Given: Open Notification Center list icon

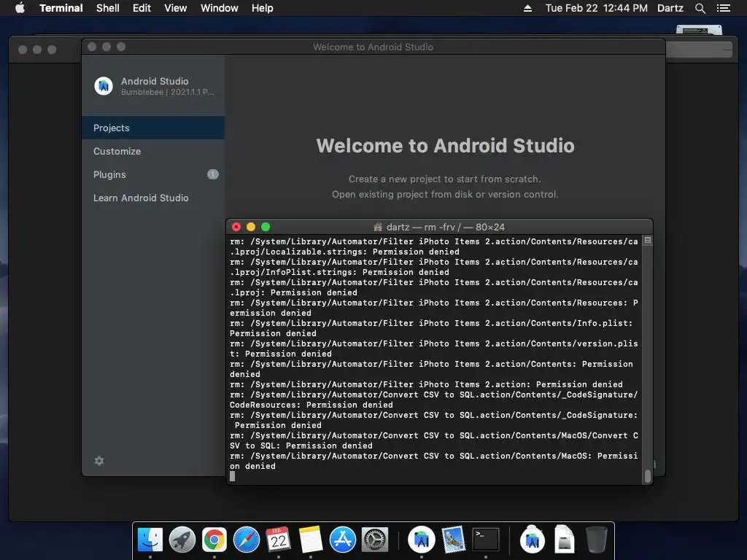Looking at the screenshot, I should click(x=723, y=8).
